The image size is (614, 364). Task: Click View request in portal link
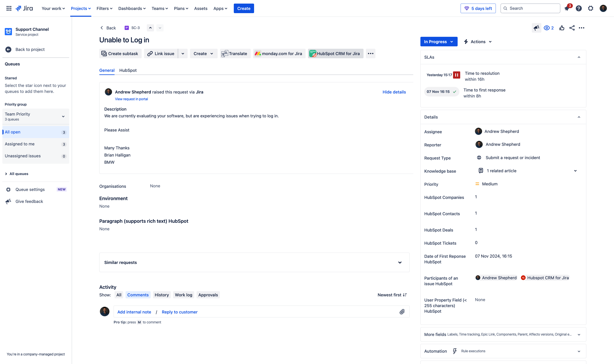[131, 99]
